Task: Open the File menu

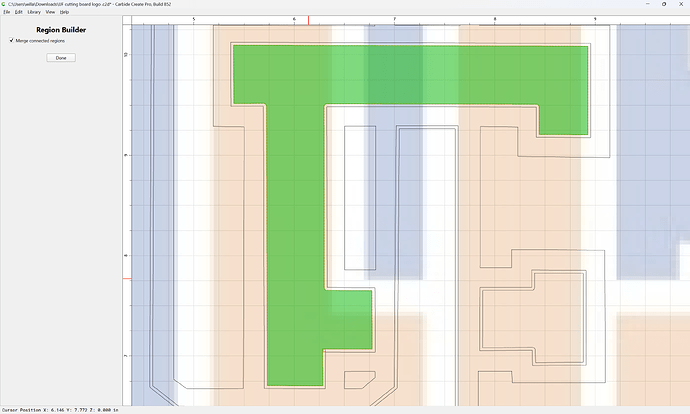Action: point(7,12)
